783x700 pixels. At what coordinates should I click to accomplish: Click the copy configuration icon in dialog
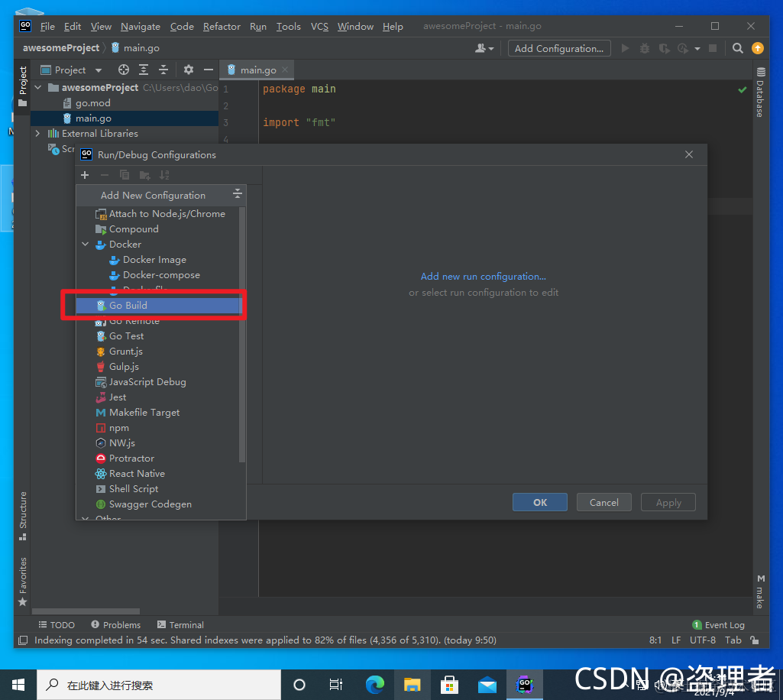[125, 175]
